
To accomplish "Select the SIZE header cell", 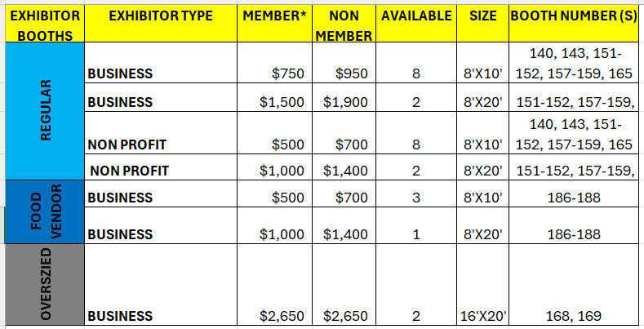I will [482, 24].
